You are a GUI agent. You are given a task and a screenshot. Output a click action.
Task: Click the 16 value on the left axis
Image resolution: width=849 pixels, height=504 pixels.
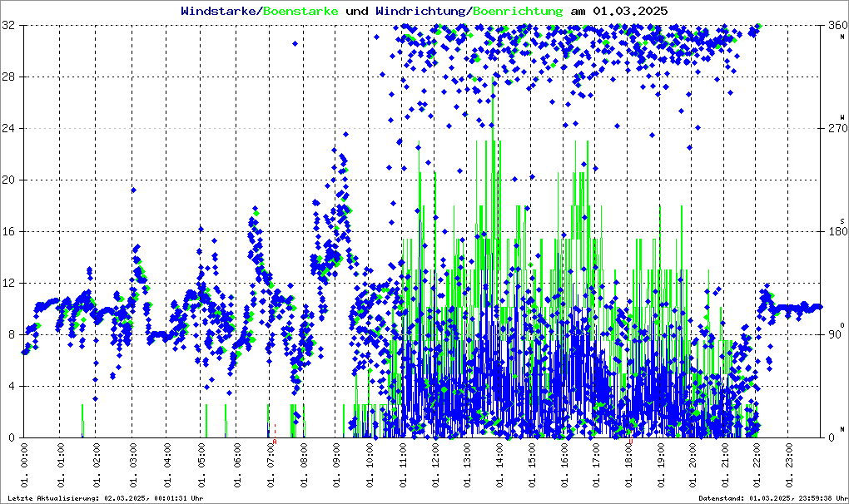click(x=12, y=231)
